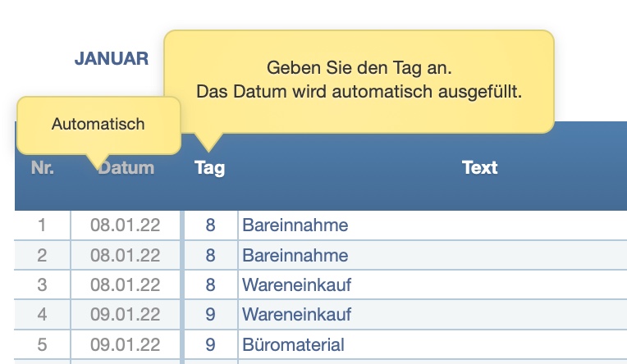
Task: Select the Nr. column header
Action: coord(43,168)
